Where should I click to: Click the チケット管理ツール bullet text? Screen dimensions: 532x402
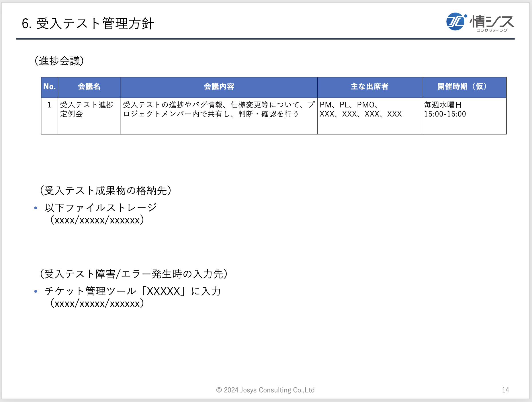coord(133,291)
